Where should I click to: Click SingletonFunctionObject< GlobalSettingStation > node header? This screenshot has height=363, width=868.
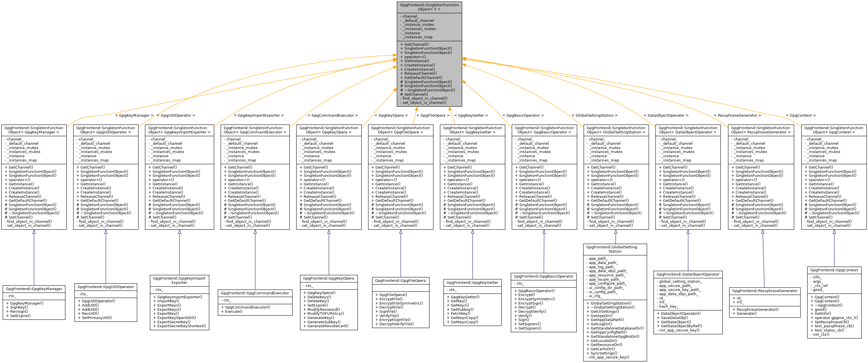pos(616,130)
